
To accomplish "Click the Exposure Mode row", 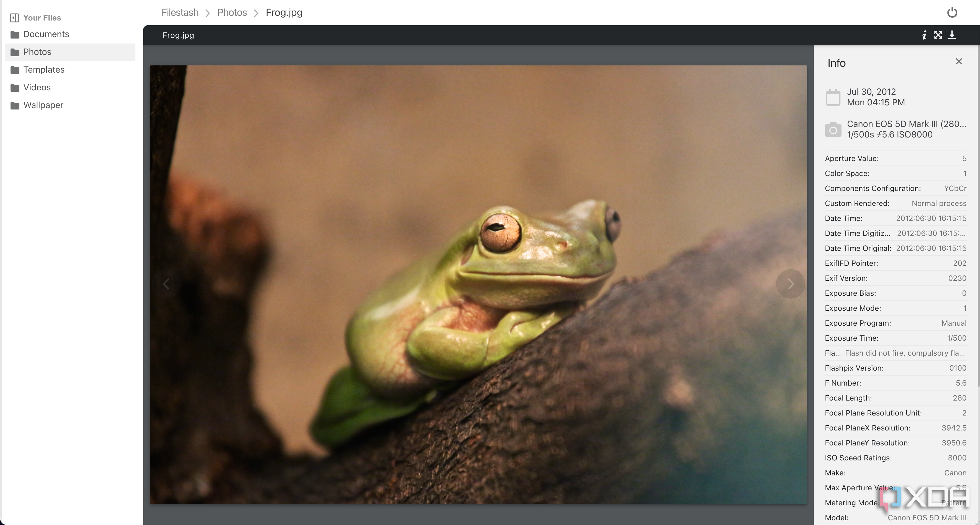I will 896,308.
